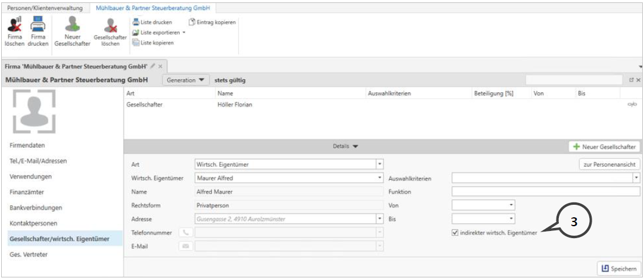This screenshot has height=278, width=644.
Task: Collapse the Details section
Action: click(x=345, y=146)
